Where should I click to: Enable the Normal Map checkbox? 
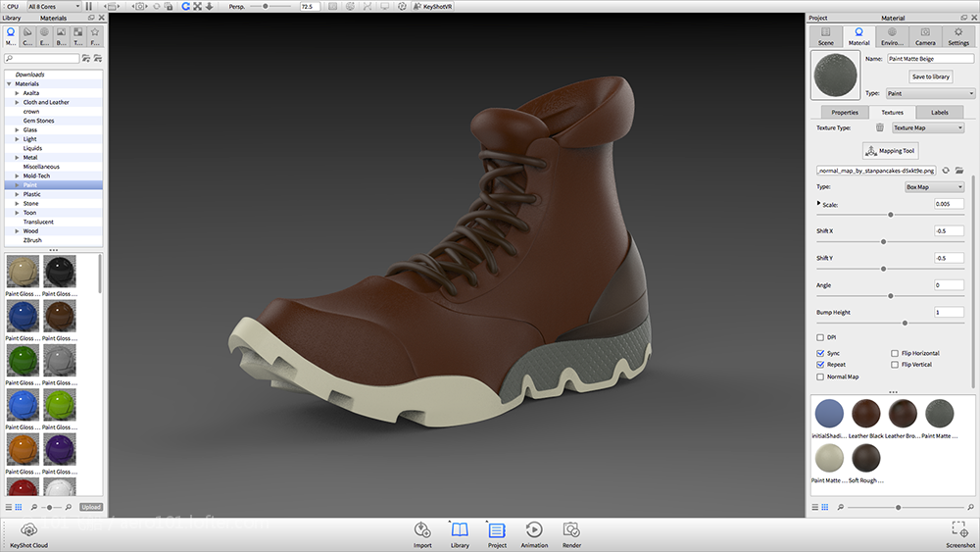point(820,376)
